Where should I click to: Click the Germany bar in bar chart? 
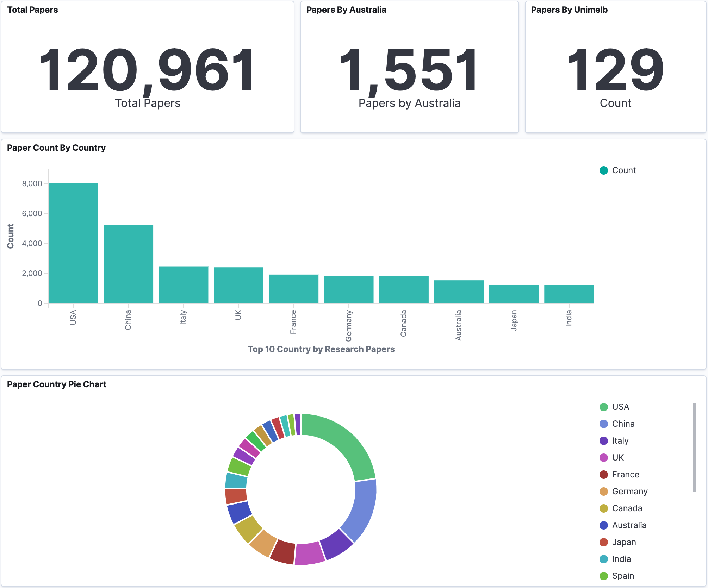click(349, 289)
